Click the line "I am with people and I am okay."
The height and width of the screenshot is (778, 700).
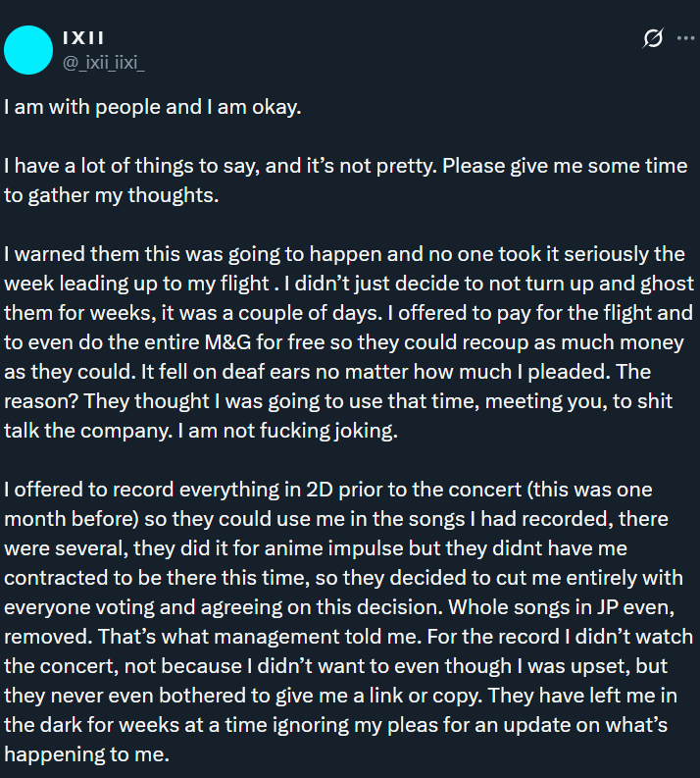(152, 106)
